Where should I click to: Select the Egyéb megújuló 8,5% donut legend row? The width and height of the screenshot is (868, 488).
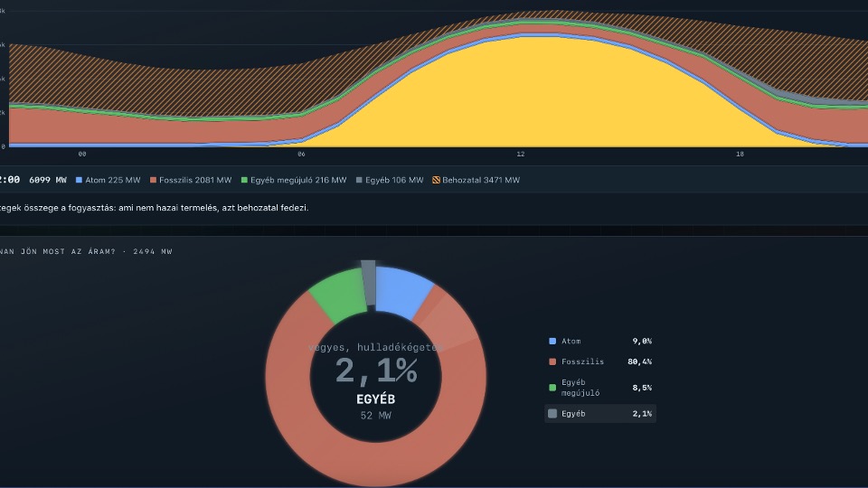pyautogui.click(x=600, y=388)
